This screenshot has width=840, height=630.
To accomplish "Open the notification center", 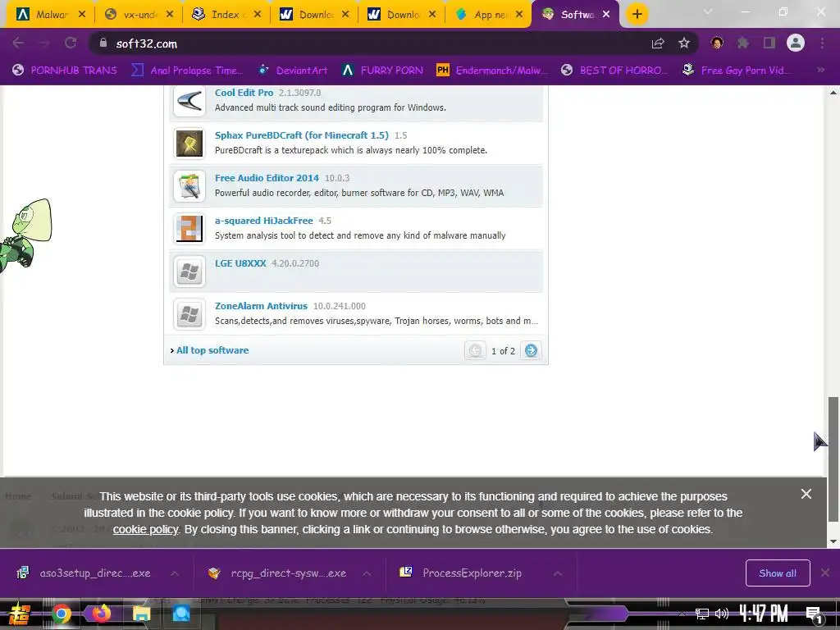I will click(814, 614).
